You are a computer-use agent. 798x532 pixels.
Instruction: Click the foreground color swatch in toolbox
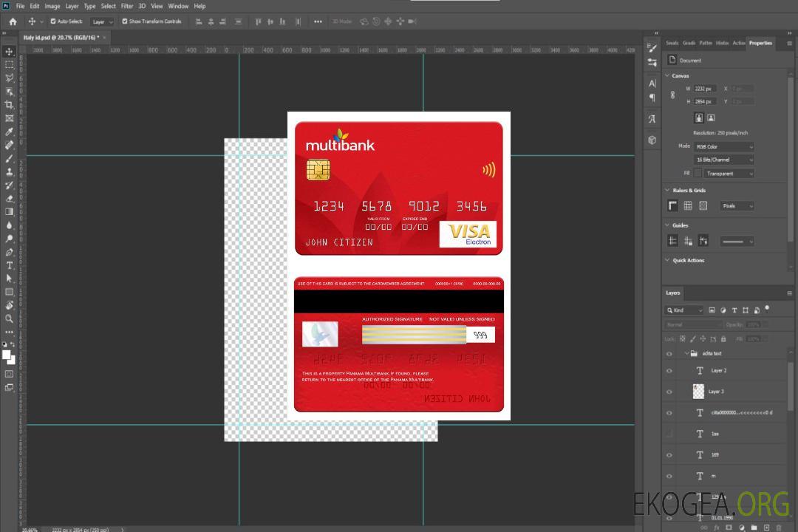pos(6,355)
